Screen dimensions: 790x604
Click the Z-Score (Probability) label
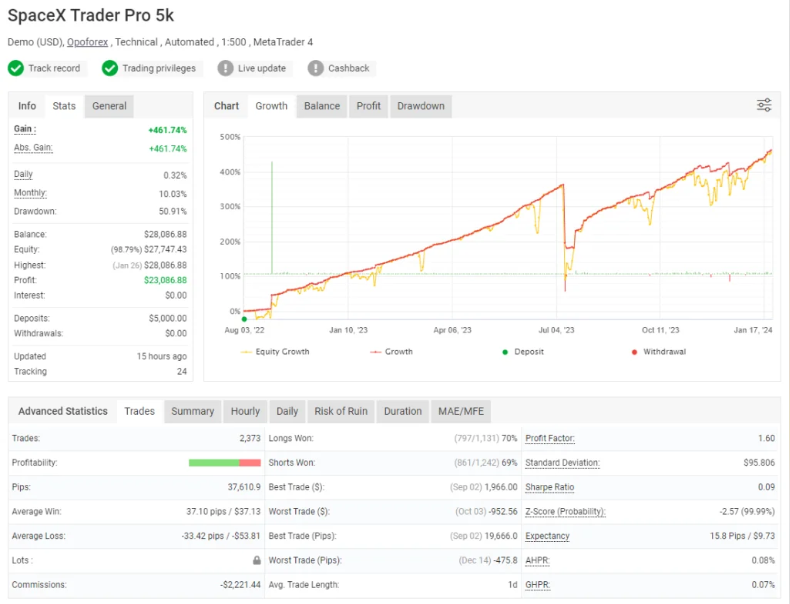(565, 511)
